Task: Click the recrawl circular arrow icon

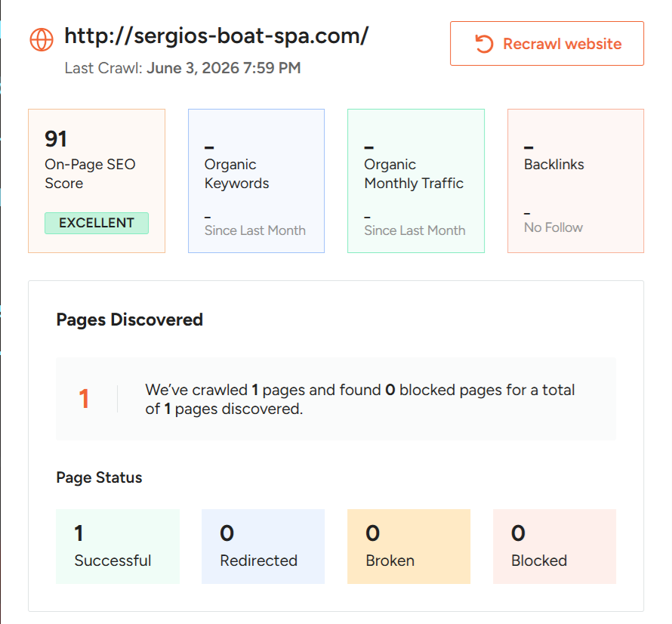Action: (484, 44)
